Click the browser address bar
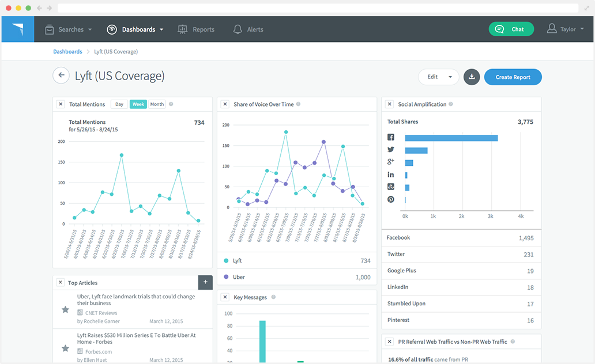The height and width of the screenshot is (364, 595). (318, 8)
